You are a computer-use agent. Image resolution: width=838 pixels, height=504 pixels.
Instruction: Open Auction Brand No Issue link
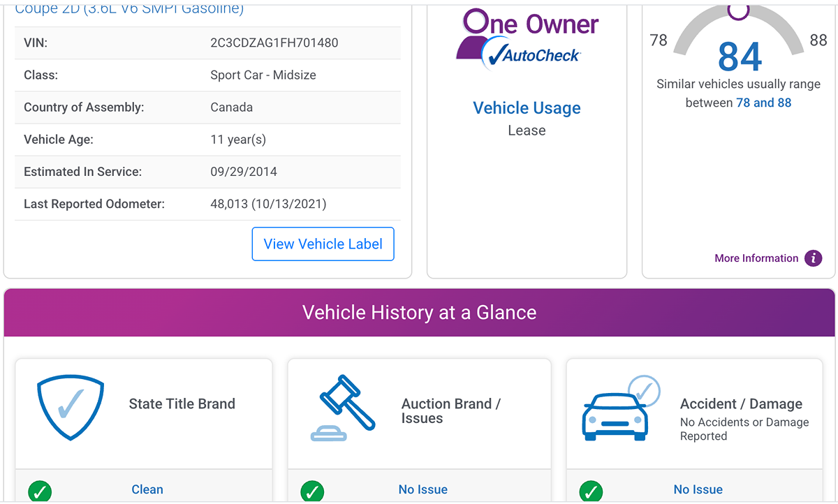423,489
